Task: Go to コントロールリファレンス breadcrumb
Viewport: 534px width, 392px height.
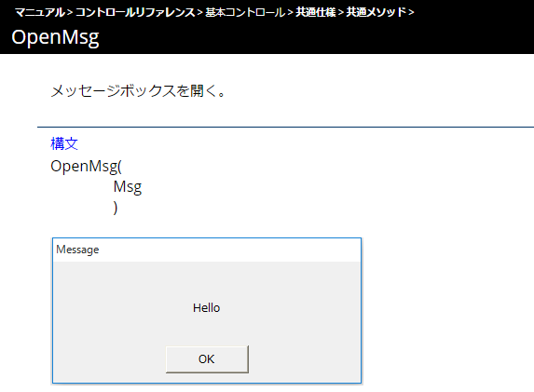Action: point(135,12)
